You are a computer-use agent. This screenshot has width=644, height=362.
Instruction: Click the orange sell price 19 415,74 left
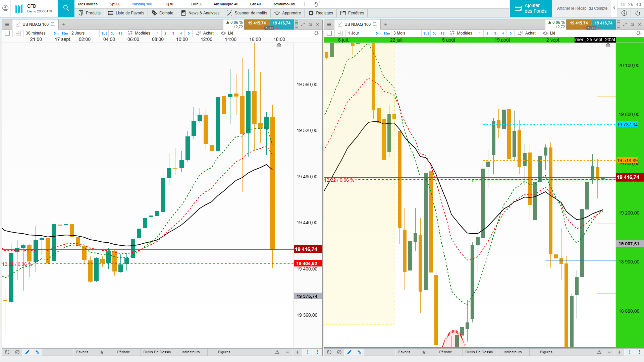257,23
